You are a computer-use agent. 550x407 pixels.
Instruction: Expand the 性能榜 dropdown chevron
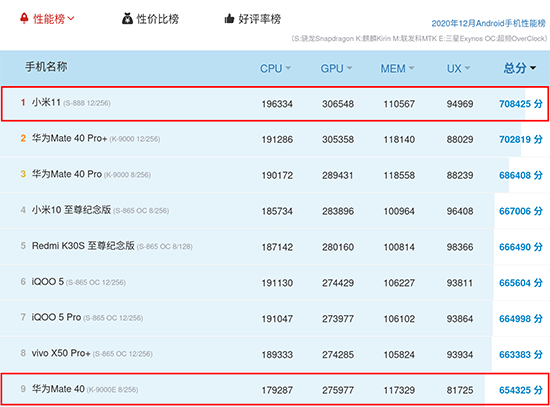point(71,19)
